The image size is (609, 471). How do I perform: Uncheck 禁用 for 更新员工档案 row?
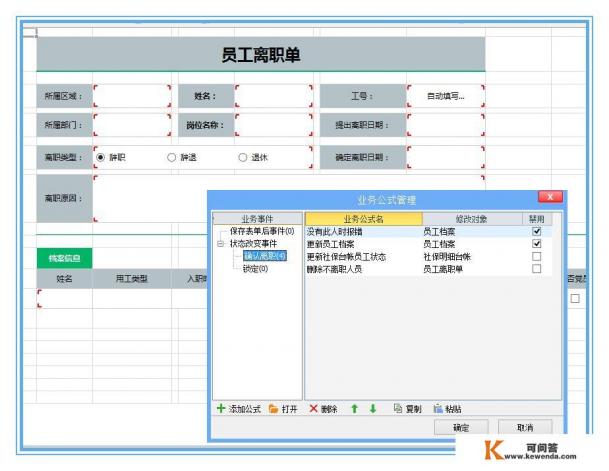point(536,244)
